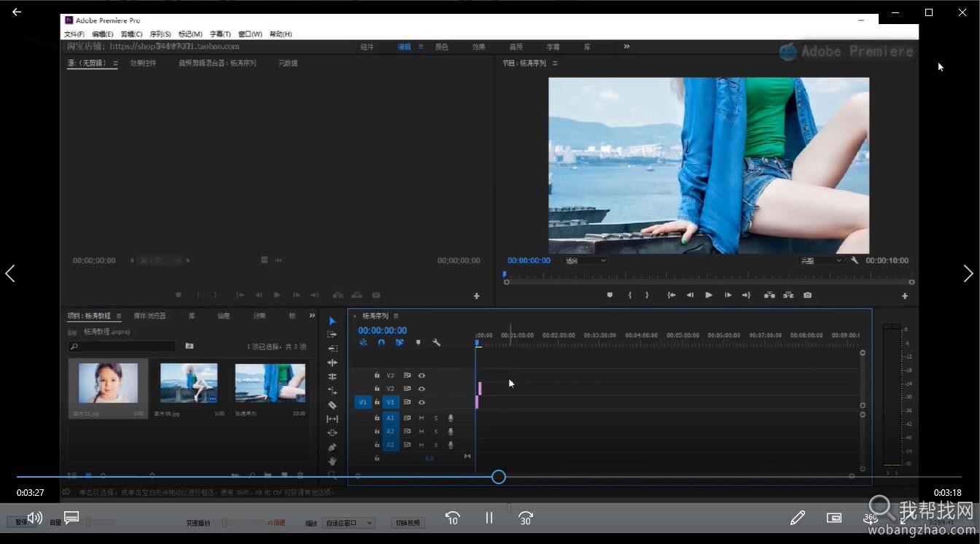Pause the video player
Viewport: 980px width, 544px height.
[489, 518]
